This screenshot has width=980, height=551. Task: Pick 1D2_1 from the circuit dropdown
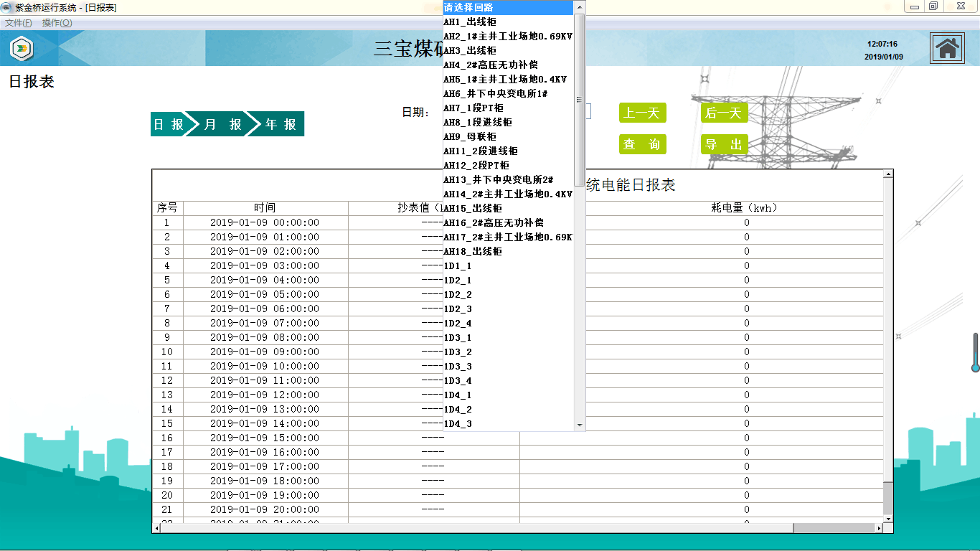(x=458, y=281)
